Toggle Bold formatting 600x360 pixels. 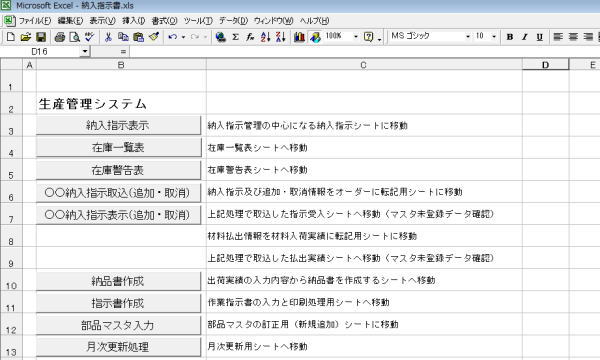tap(509, 37)
